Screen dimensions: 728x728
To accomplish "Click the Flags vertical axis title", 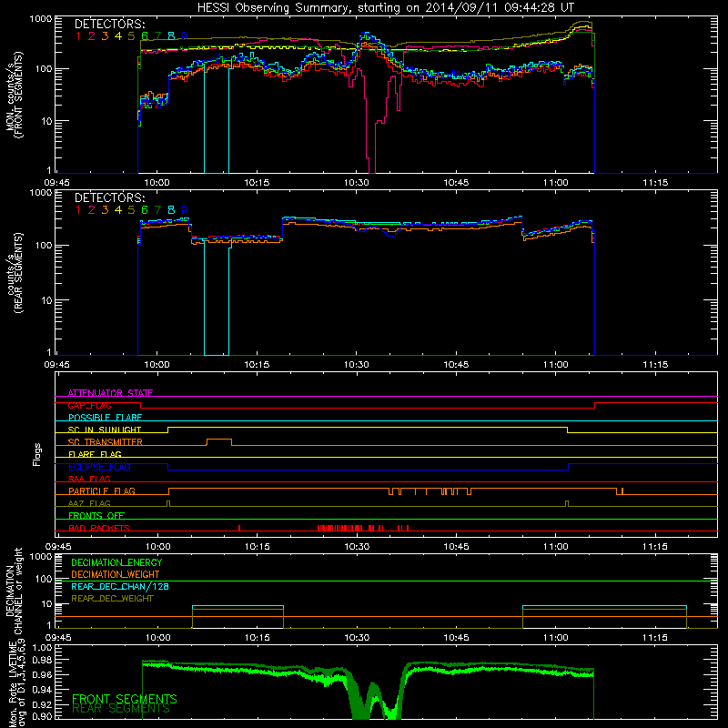I will 37,454.
